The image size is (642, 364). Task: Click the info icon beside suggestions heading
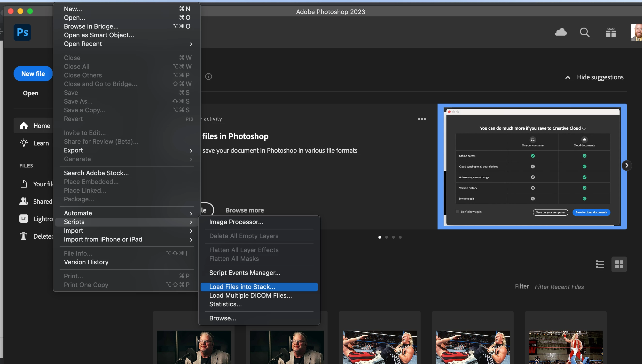[208, 76]
